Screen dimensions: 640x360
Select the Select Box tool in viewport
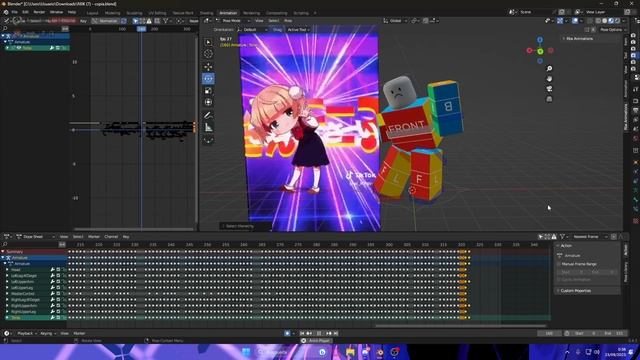tap(209, 42)
